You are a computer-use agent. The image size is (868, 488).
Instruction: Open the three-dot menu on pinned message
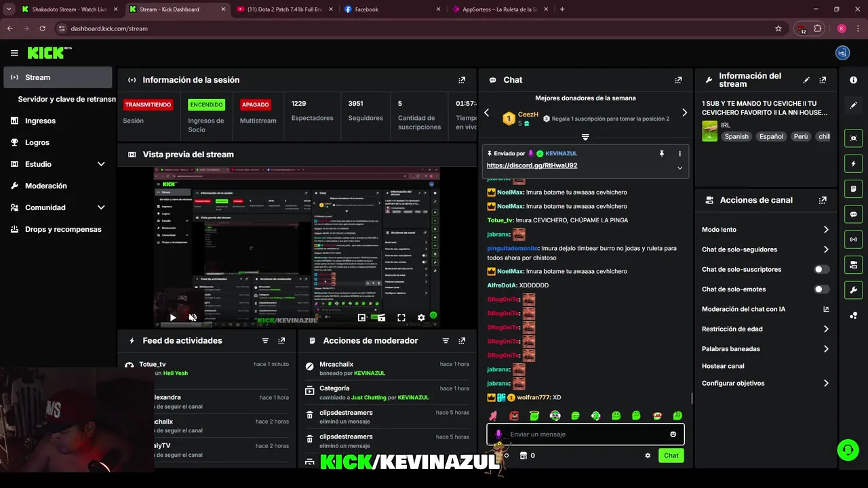tap(679, 154)
